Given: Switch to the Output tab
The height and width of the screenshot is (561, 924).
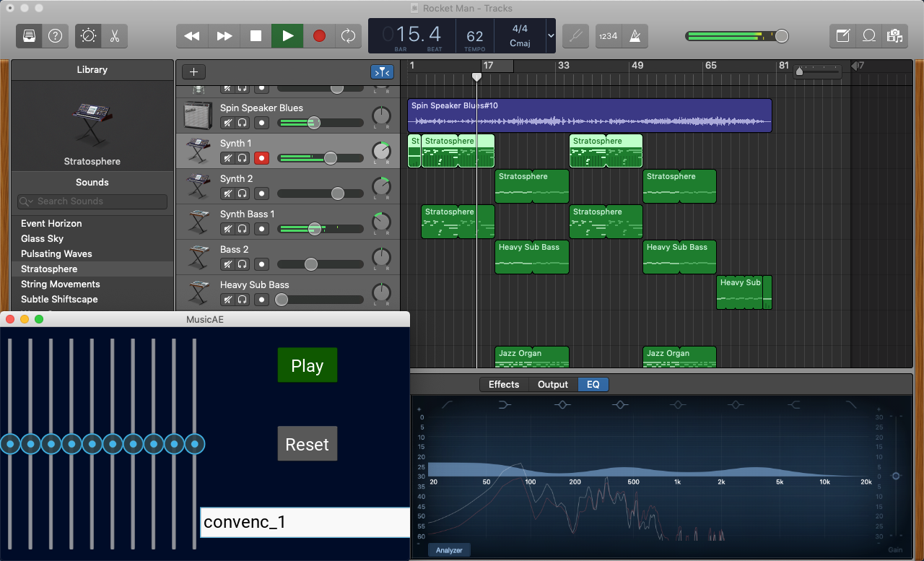Looking at the screenshot, I should coord(552,384).
